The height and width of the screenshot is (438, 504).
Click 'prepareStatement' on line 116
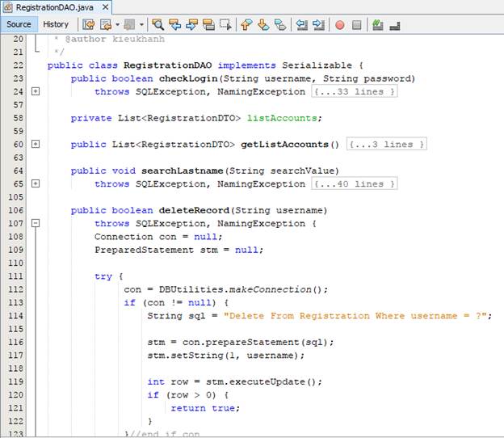tap(252, 342)
